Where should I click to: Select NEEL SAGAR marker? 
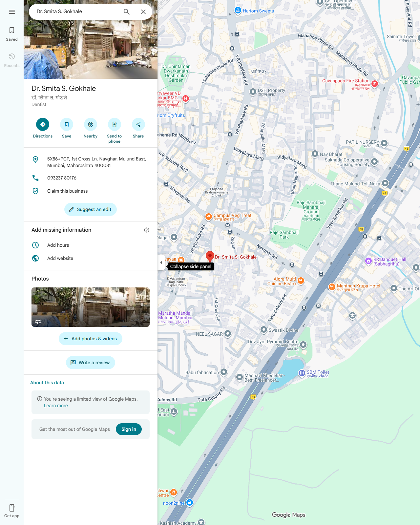click(x=227, y=334)
